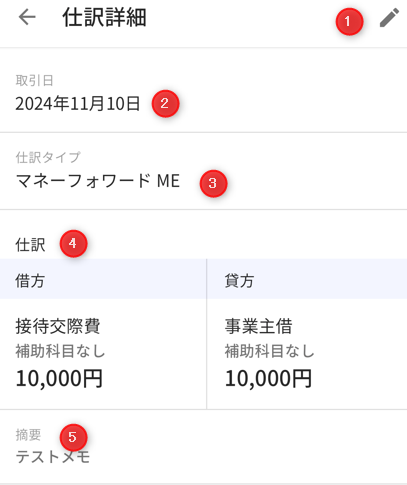Click red annotation marker 1
The image size is (407, 485).
click(x=349, y=22)
